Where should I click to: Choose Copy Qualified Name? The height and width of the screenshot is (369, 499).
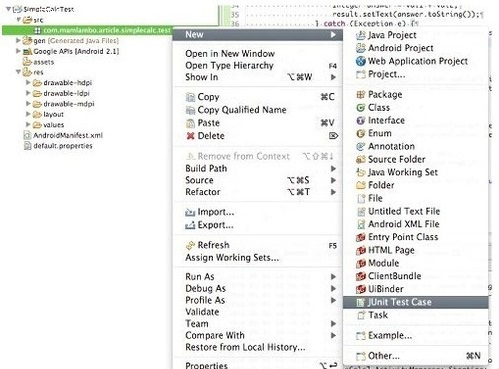click(242, 110)
